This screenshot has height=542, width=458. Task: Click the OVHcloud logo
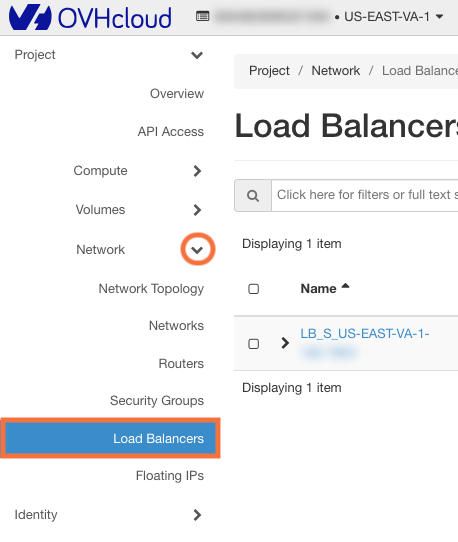tap(90, 17)
